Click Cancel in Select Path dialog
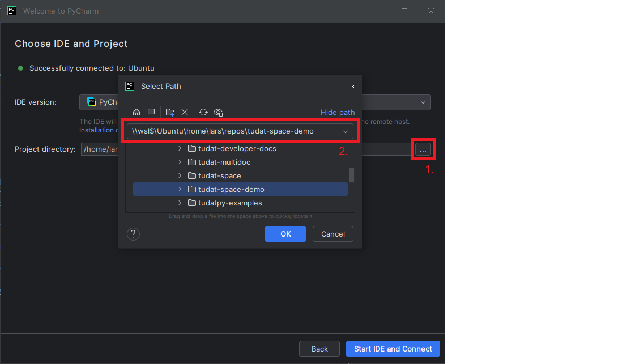 click(332, 234)
